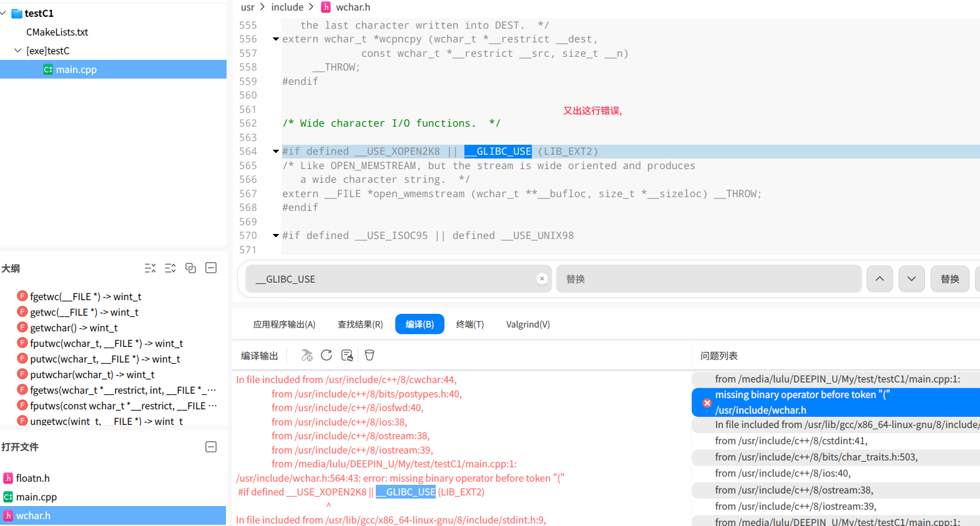This screenshot has height=526, width=980.
Task: Collapse the [exe]testC tree node
Action: click(x=17, y=51)
